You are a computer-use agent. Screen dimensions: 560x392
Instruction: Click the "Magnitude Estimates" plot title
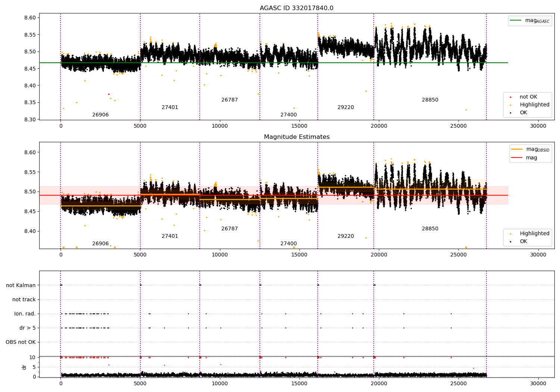click(296, 137)
